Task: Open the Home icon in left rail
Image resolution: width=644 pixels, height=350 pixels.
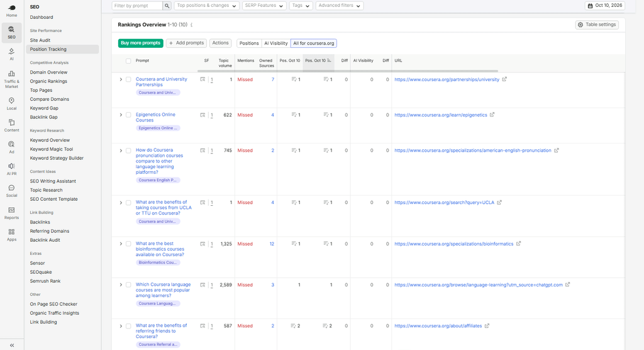Action: click(11, 11)
